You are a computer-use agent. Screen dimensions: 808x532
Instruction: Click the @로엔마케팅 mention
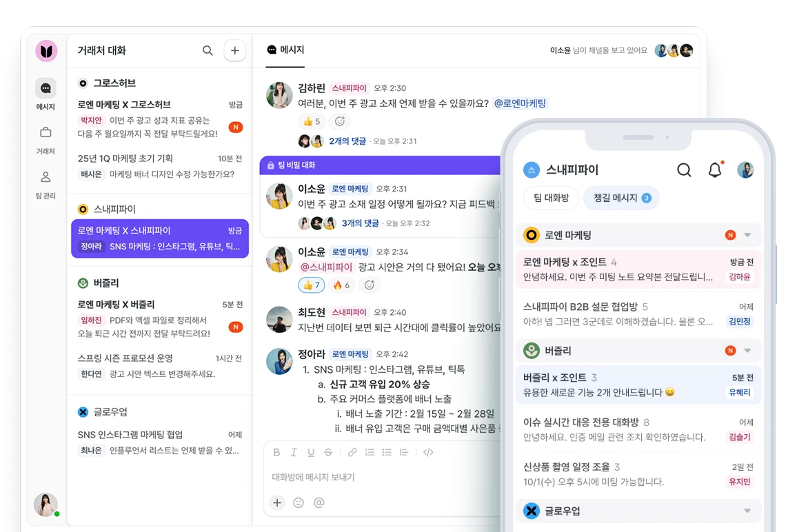coord(521,103)
